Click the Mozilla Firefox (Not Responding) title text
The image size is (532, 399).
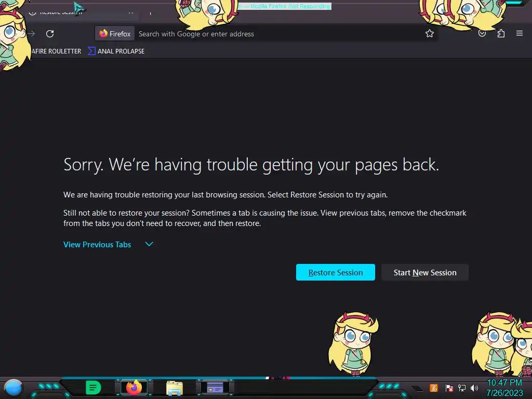[x=285, y=6]
